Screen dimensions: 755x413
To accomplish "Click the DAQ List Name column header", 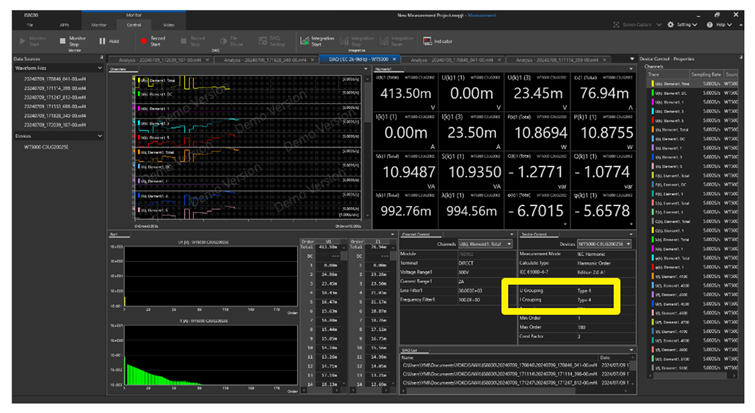I will (499, 357).
